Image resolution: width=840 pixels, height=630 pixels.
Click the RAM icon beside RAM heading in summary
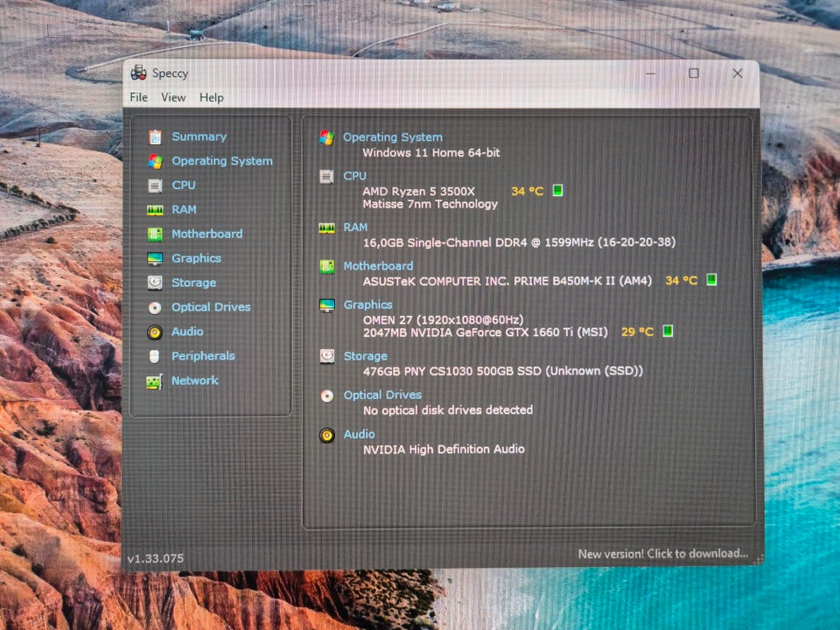click(x=326, y=228)
